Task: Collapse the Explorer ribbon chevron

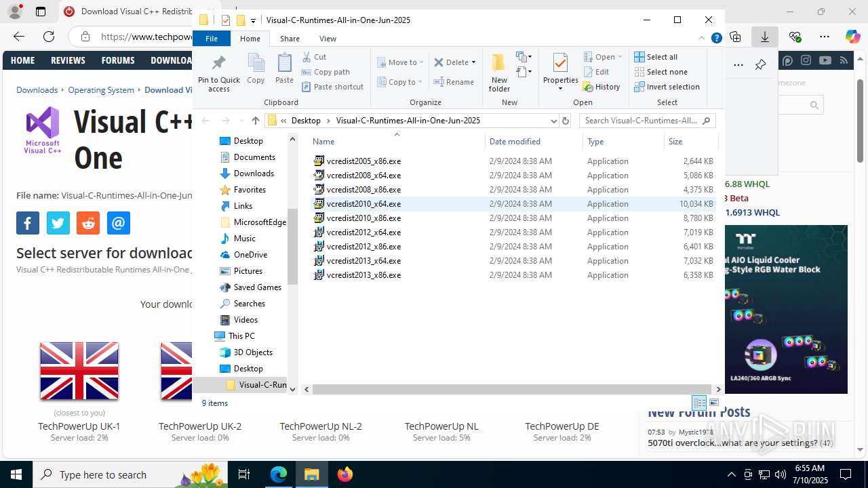Action: (703, 39)
